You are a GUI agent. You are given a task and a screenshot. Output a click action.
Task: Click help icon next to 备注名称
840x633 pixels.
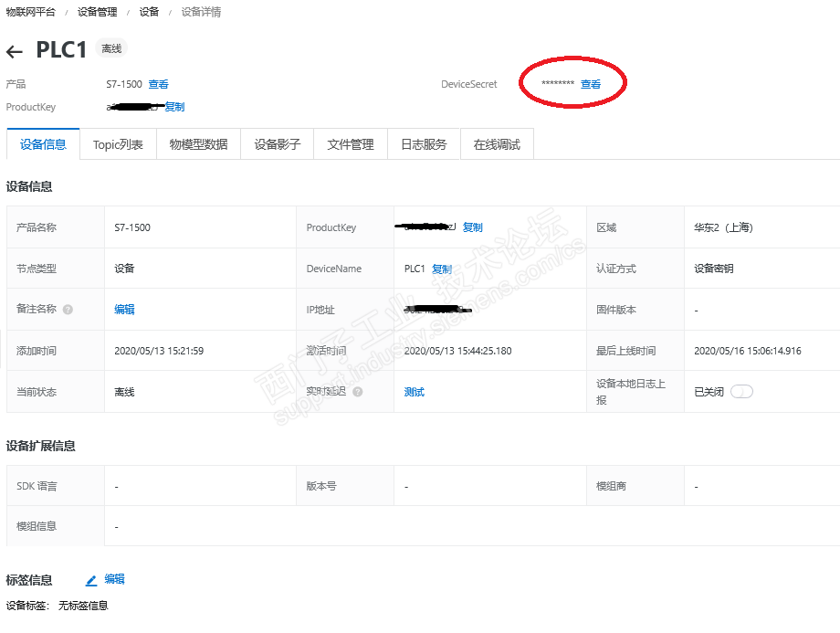click(68, 310)
